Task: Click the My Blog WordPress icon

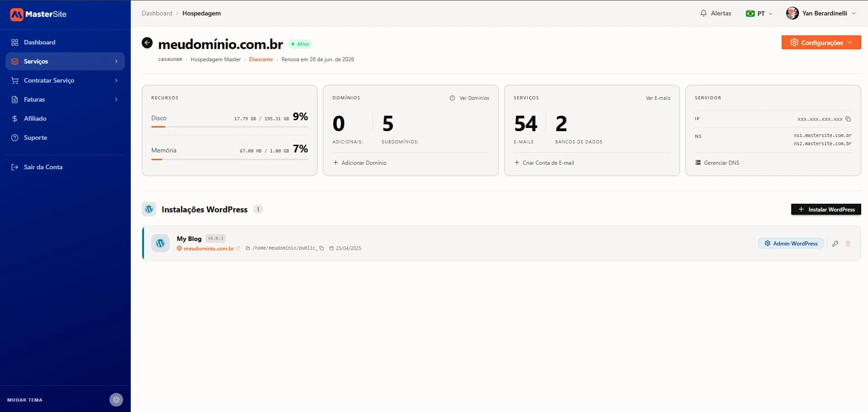Action: click(x=160, y=243)
